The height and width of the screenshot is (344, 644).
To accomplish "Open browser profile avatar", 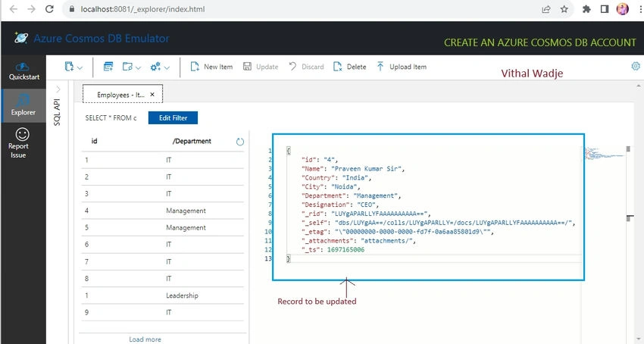I will tap(623, 8).
